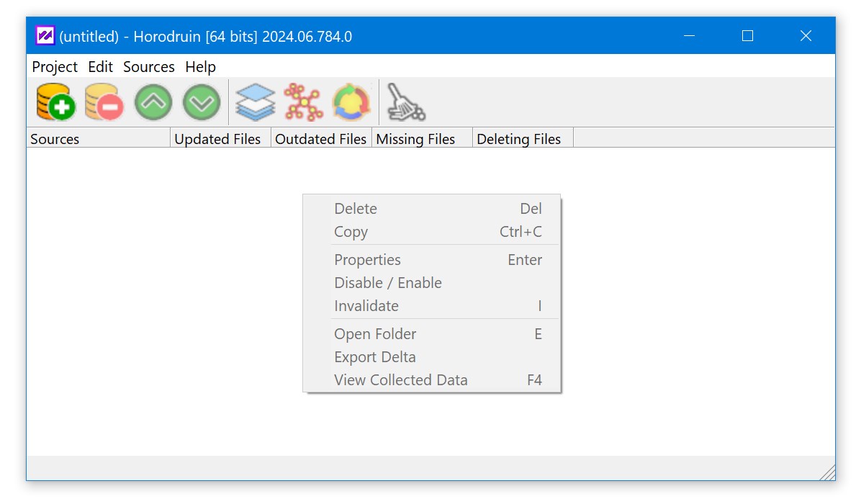Choose Disable / Enable in context menu

pyautogui.click(x=388, y=283)
